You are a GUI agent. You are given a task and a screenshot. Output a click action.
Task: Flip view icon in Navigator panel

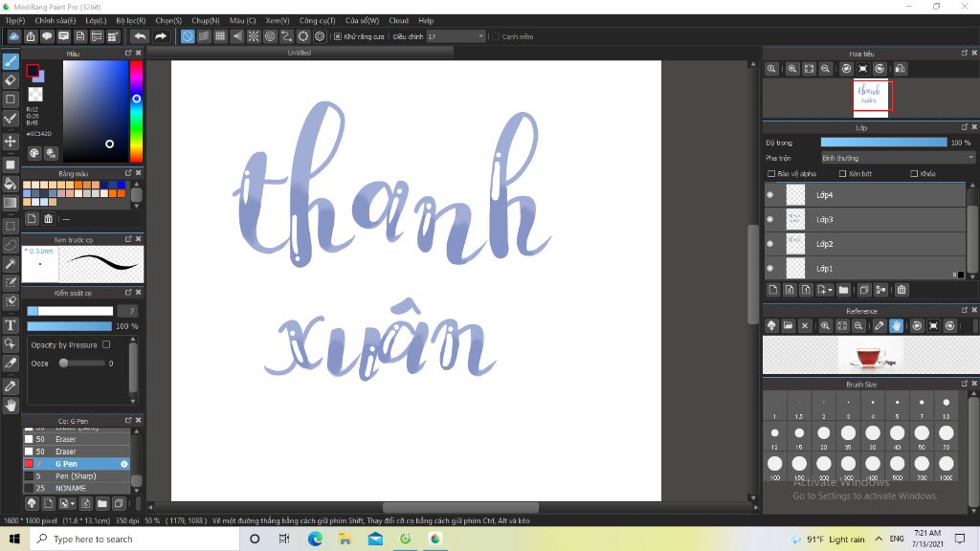point(900,69)
